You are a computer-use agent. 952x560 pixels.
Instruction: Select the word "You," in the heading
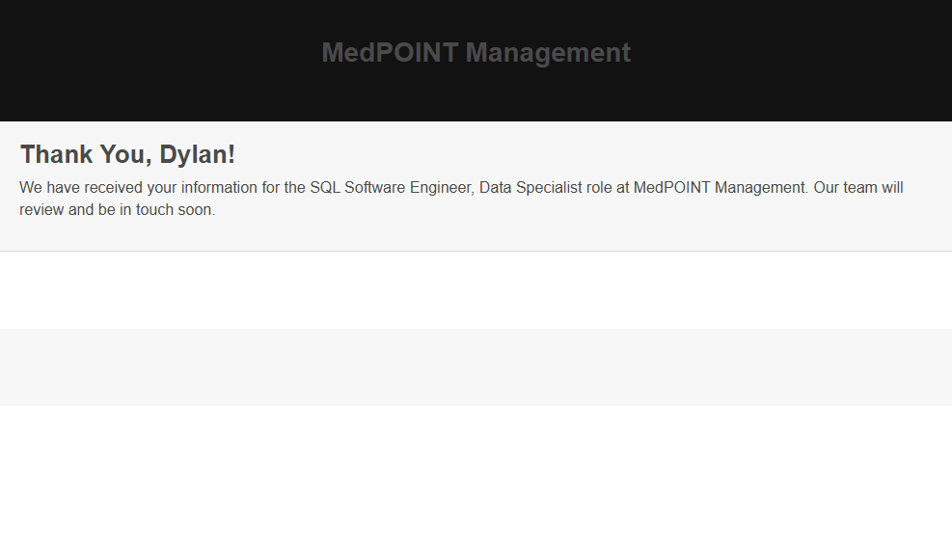click(125, 154)
